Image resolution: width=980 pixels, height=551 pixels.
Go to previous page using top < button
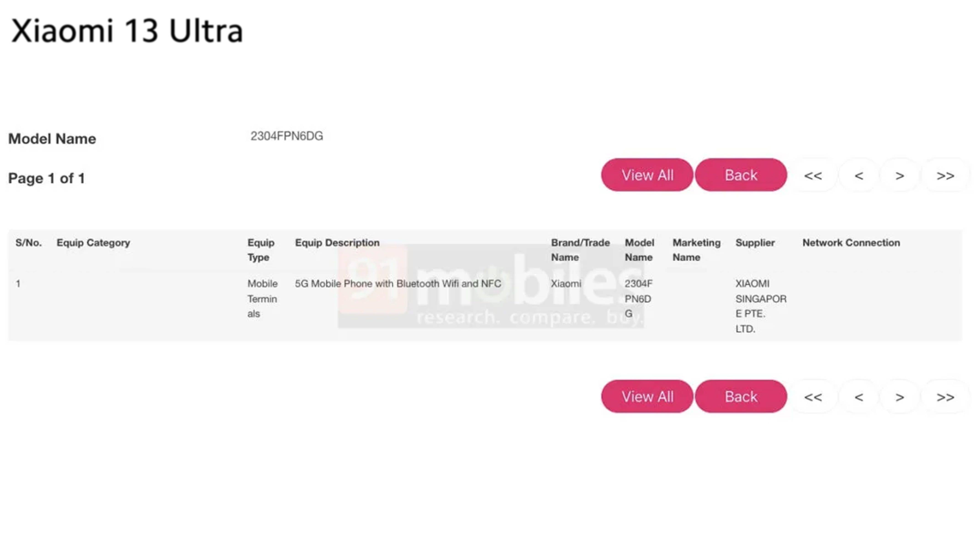pyautogui.click(x=859, y=176)
